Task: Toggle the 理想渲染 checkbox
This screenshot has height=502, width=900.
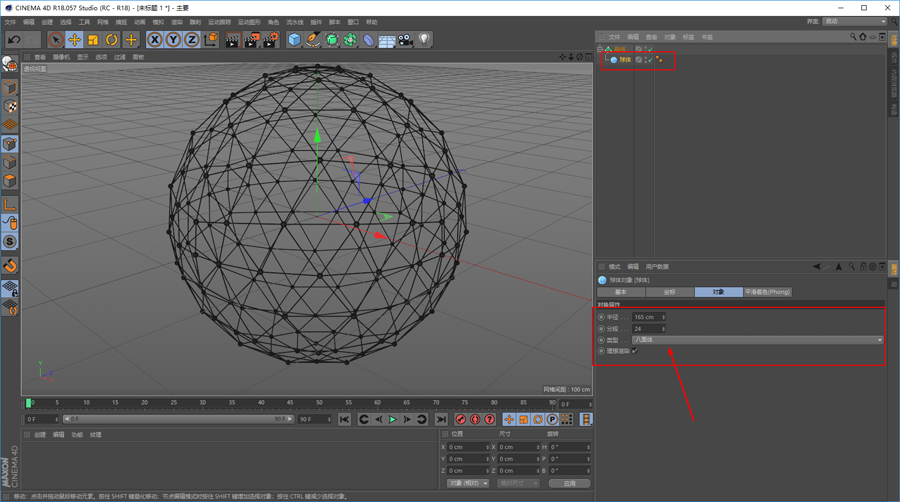Action: [x=635, y=351]
